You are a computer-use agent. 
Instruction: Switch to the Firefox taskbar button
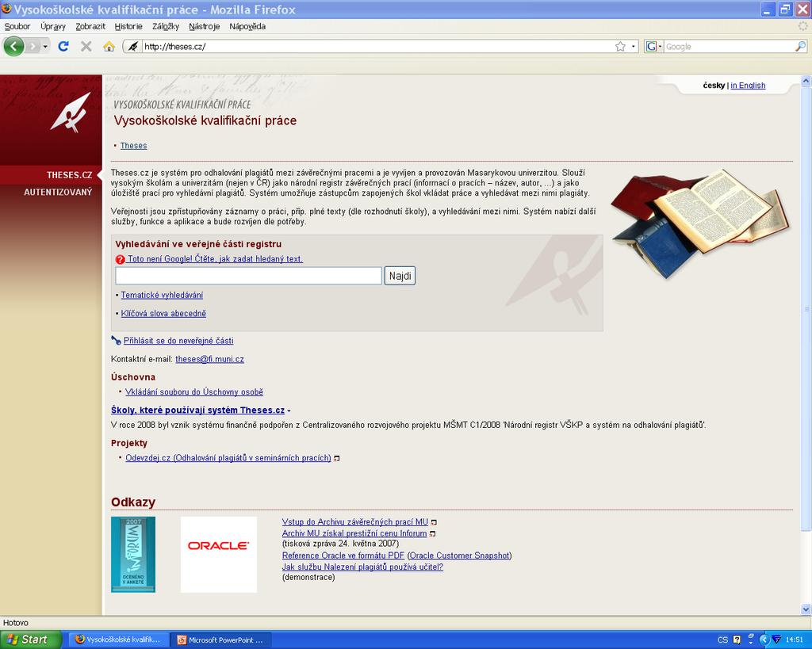coord(118,639)
